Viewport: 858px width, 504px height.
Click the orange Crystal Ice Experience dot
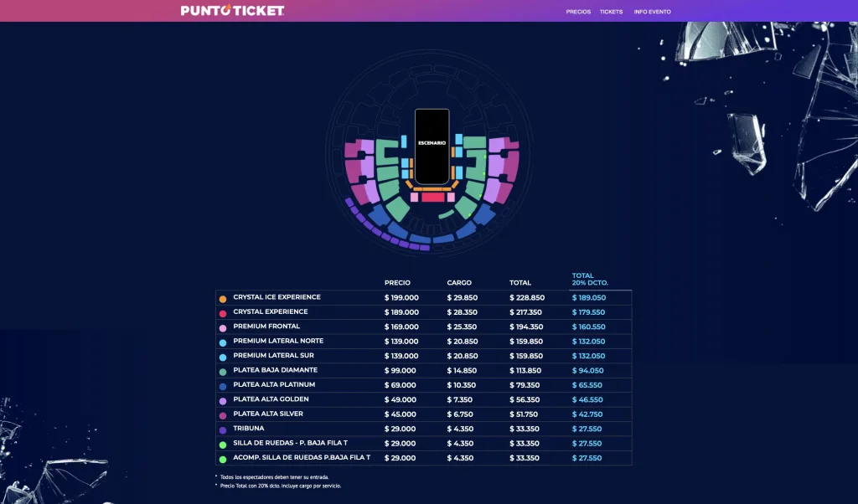223,299
